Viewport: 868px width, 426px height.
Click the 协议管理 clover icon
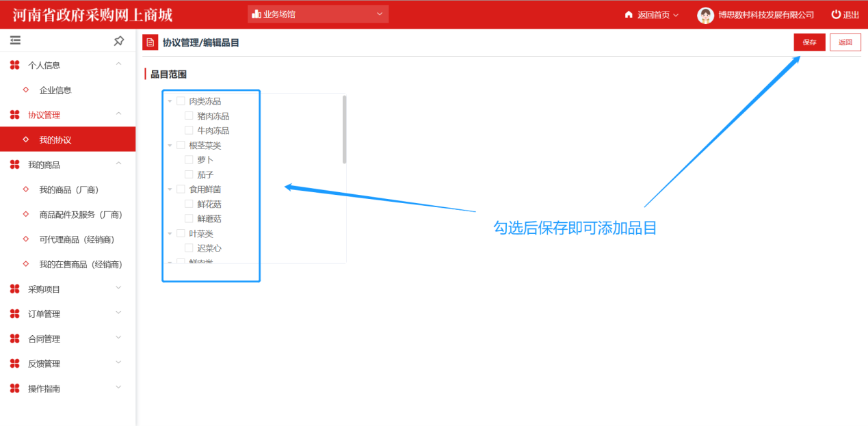point(15,115)
